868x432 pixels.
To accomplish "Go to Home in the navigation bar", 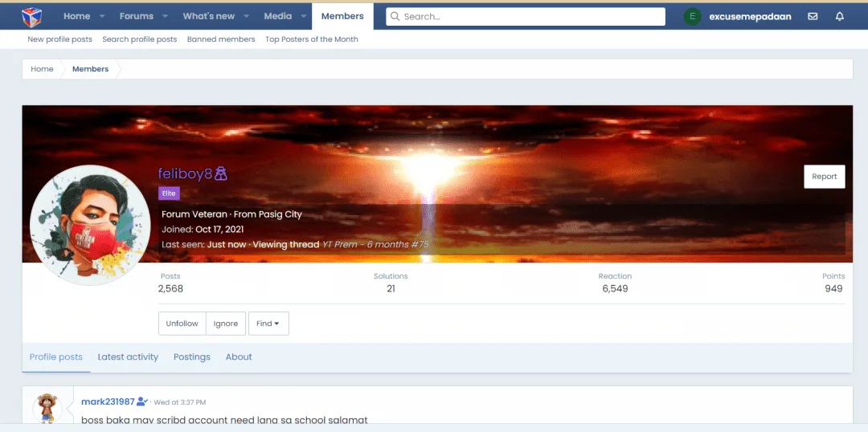I will [77, 17].
